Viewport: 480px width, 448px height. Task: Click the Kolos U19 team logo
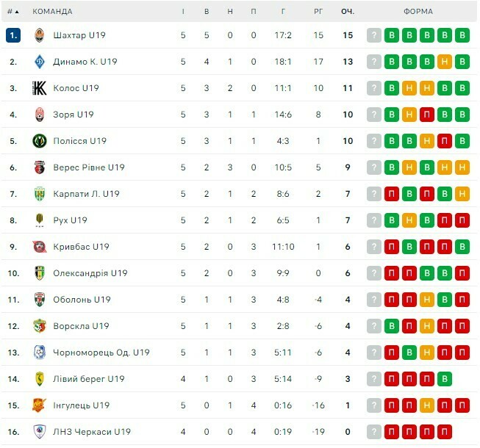point(40,88)
